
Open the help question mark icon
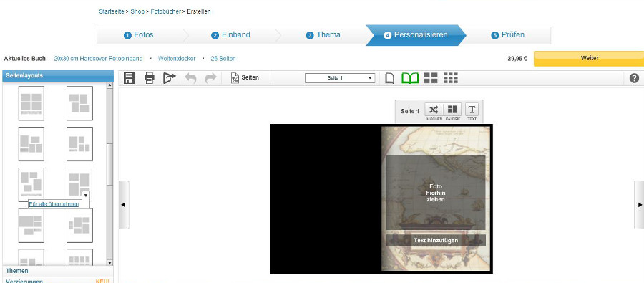(634, 78)
